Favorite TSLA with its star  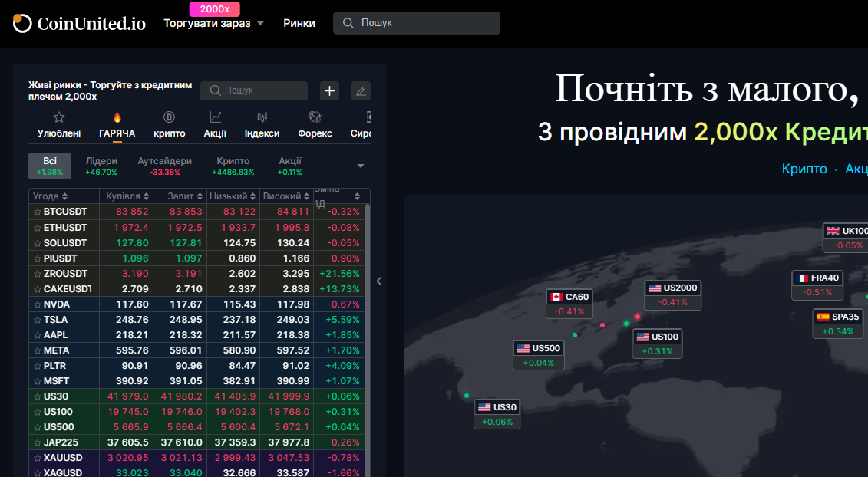38,320
